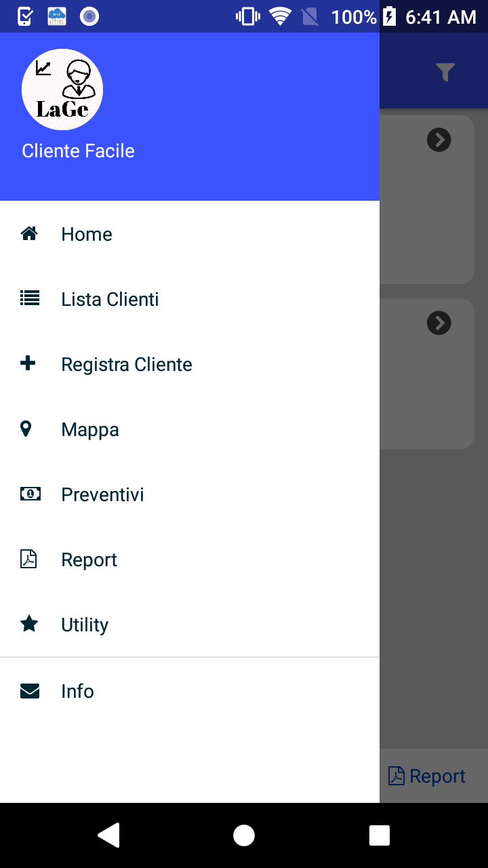Image resolution: width=488 pixels, height=868 pixels.
Task: Tap the PDF file icon in drawer Report
Action: click(x=28, y=559)
